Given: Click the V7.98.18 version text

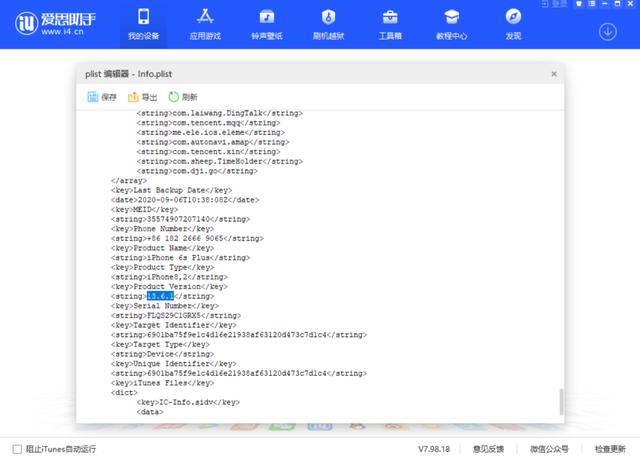Looking at the screenshot, I should [x=434, y=449].
